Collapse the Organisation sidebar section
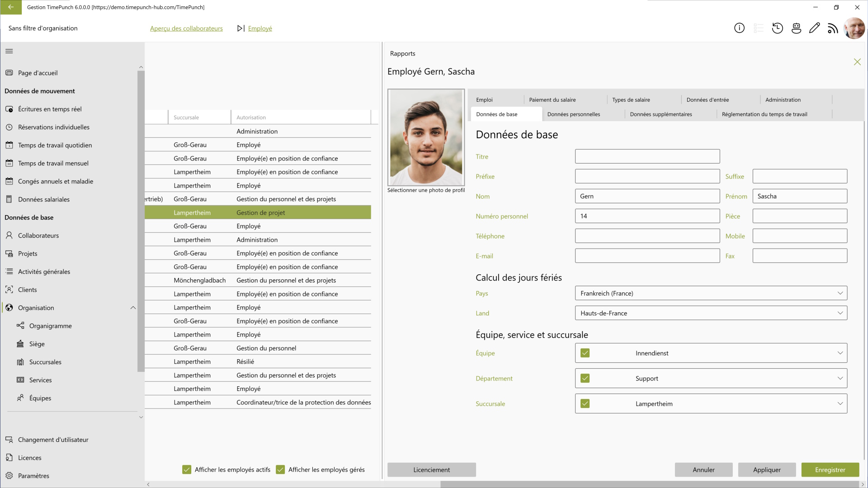The height and width of the screenshot is (488, 868). (133, 308)
